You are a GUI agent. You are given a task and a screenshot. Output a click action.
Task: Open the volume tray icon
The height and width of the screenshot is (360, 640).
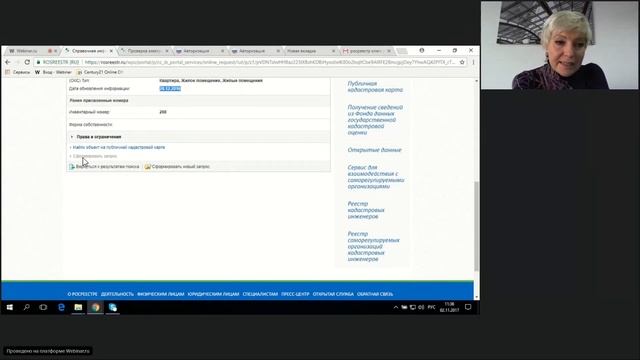point(421,307)
